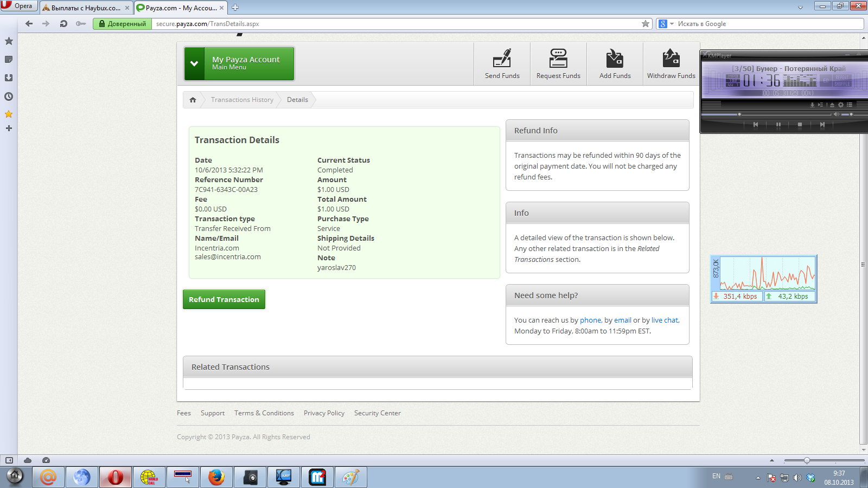
Task: Show hidden system tray icons arrow
Action: [x=758, y=478]
